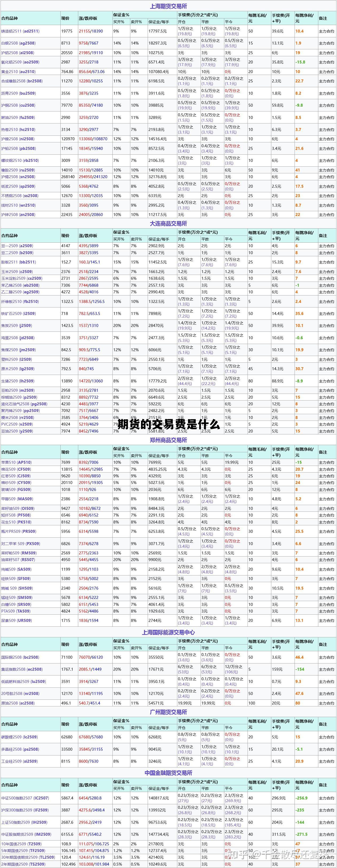Open the 黄金2510 (au2510) contract
337x868 pixels.
[x=18, y=71]
